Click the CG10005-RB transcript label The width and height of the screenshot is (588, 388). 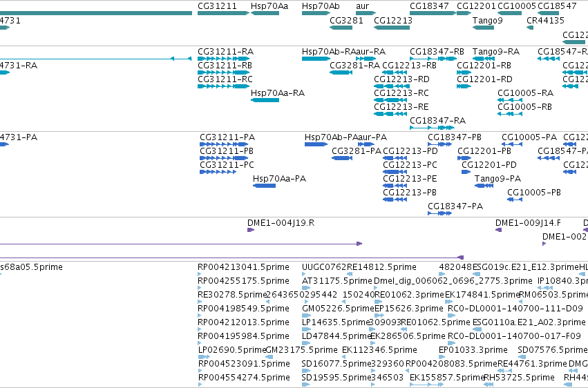pos(524,107)
